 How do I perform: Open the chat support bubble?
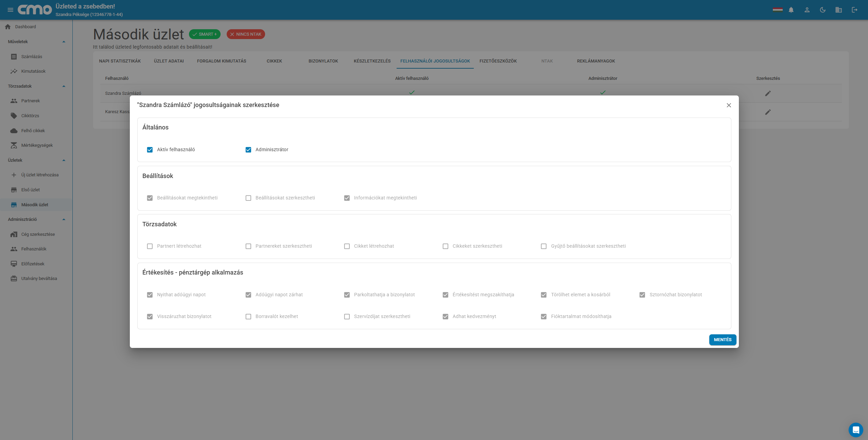(856, 430)
